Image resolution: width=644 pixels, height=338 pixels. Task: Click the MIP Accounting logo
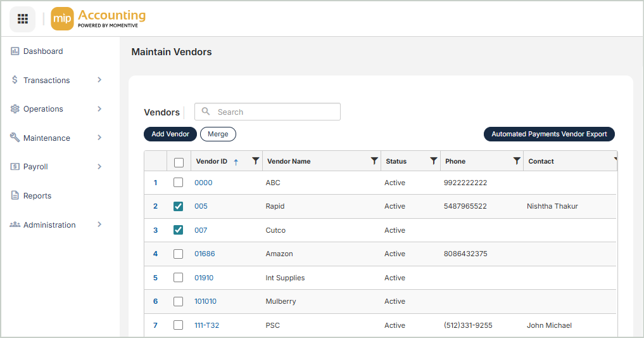[98, 19]
